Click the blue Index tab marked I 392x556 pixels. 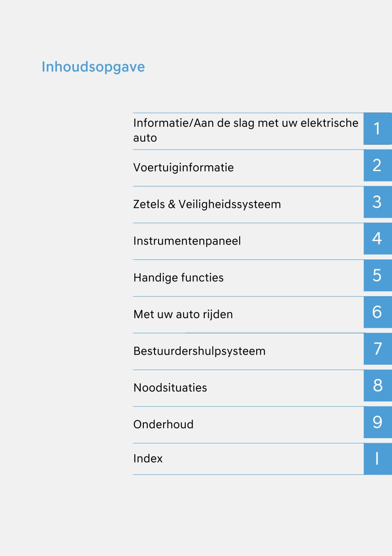coord(377,459)
